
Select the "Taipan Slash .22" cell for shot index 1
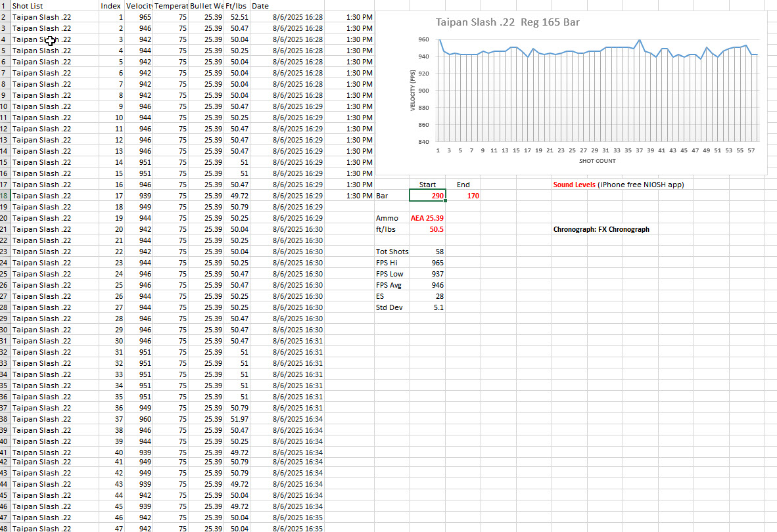[x=55, y=17]
